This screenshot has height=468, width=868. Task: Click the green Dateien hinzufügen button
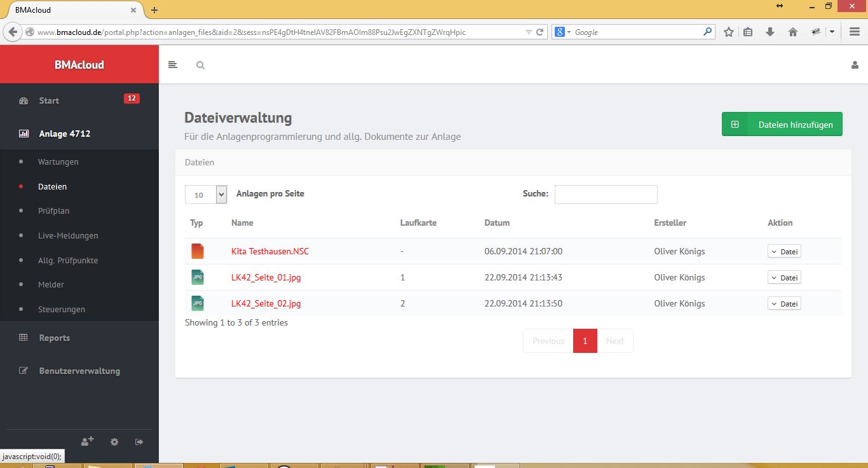[782, 124]
